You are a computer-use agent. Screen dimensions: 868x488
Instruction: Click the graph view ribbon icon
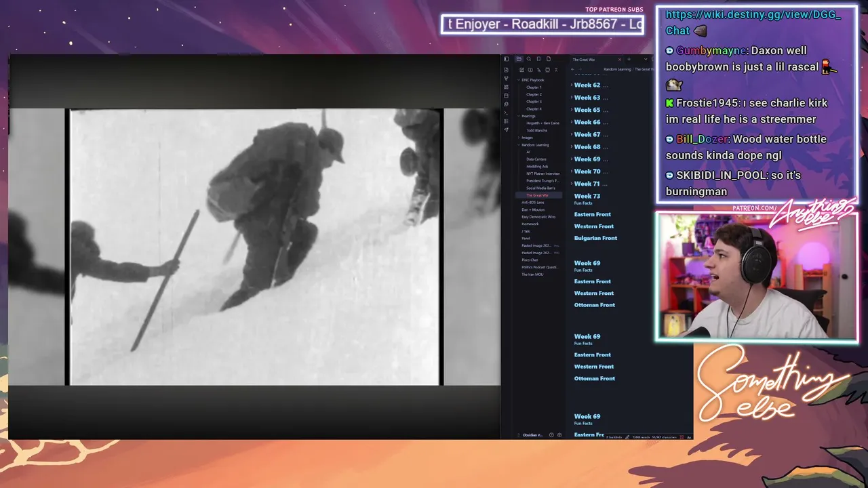coord(506,79)
